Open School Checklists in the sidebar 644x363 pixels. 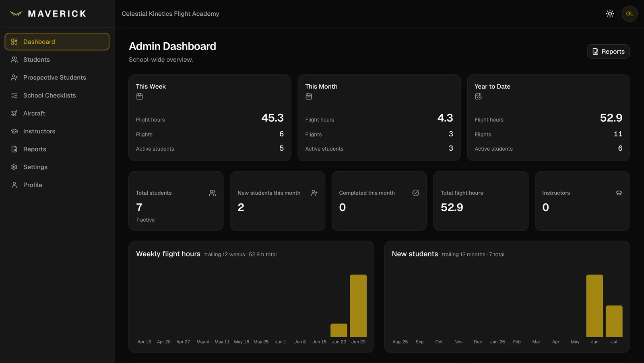point(57,95)
